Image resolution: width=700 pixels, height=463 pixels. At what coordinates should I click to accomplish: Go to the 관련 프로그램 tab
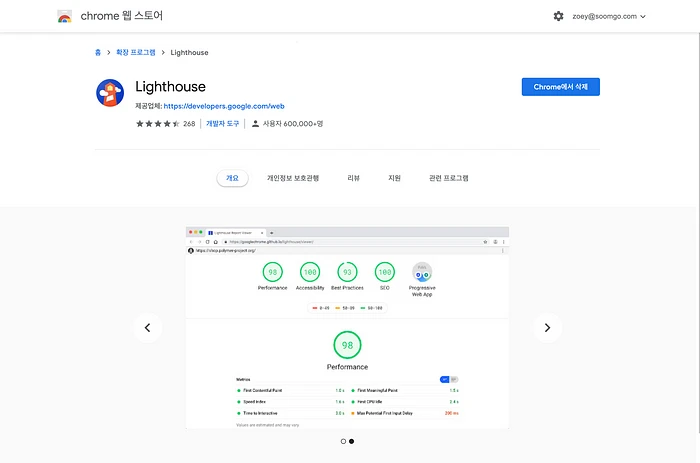(x=448, y=178)
